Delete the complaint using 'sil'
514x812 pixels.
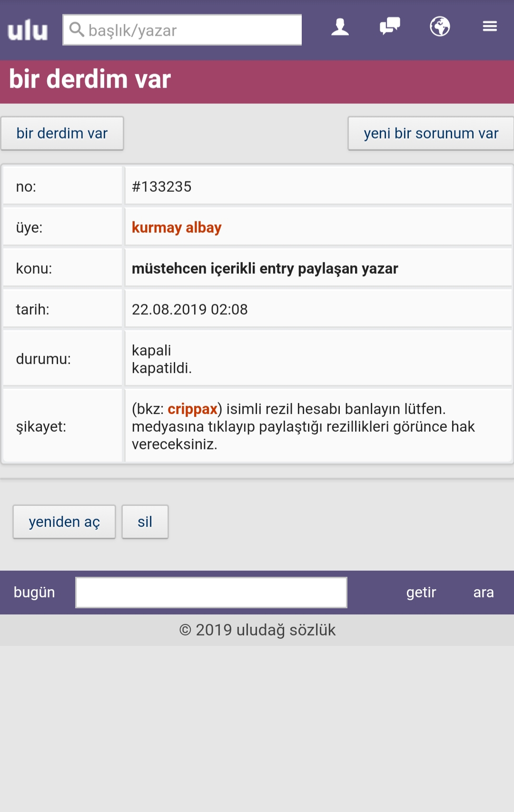(x=145, y=522)
